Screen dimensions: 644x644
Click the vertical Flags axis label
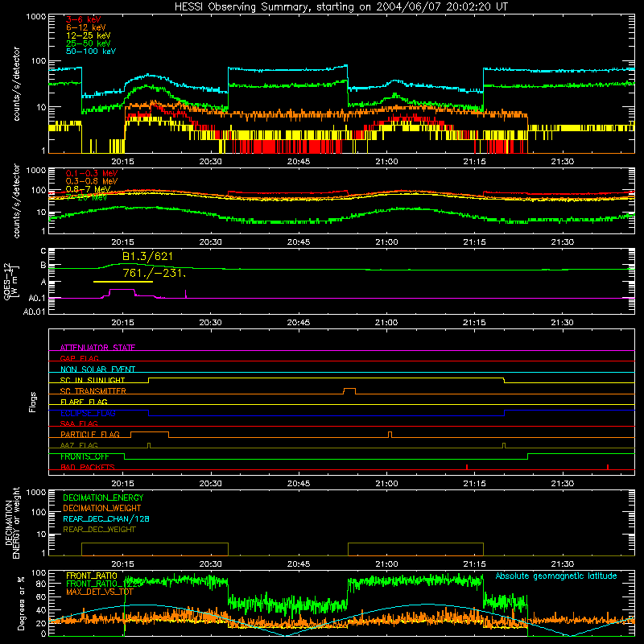pos(32,402)
